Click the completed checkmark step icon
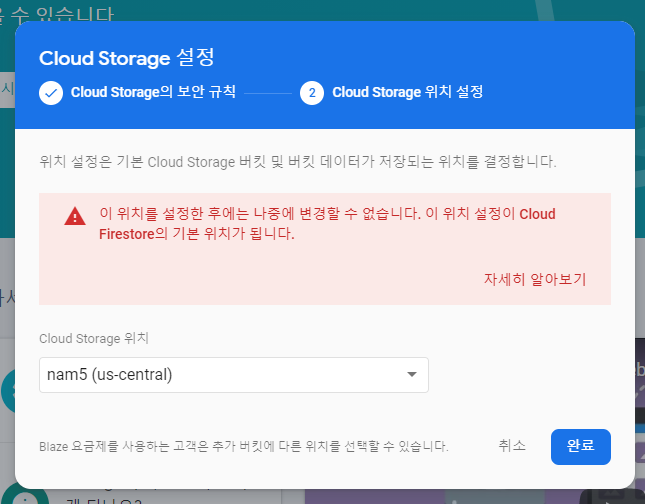 pyautogui.click(x=51, y=93)
